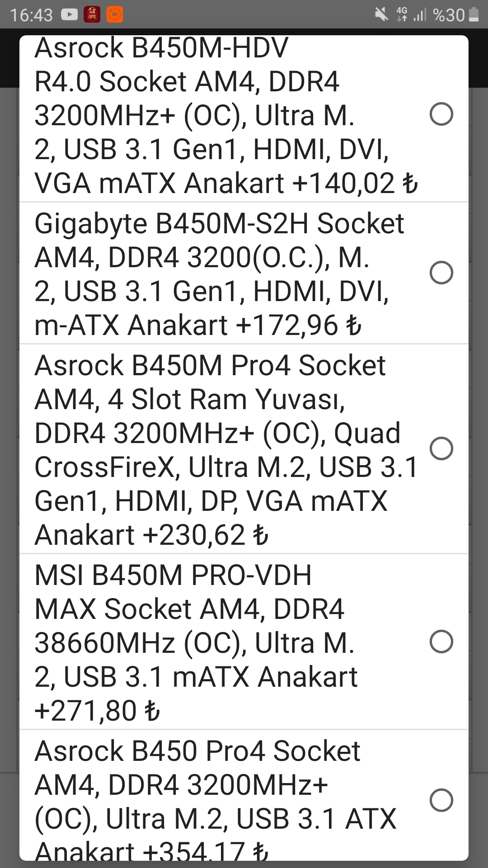Tap the 16:43 clock in status bar
This screenshot has height=868, width=488.
pos(31,15)
